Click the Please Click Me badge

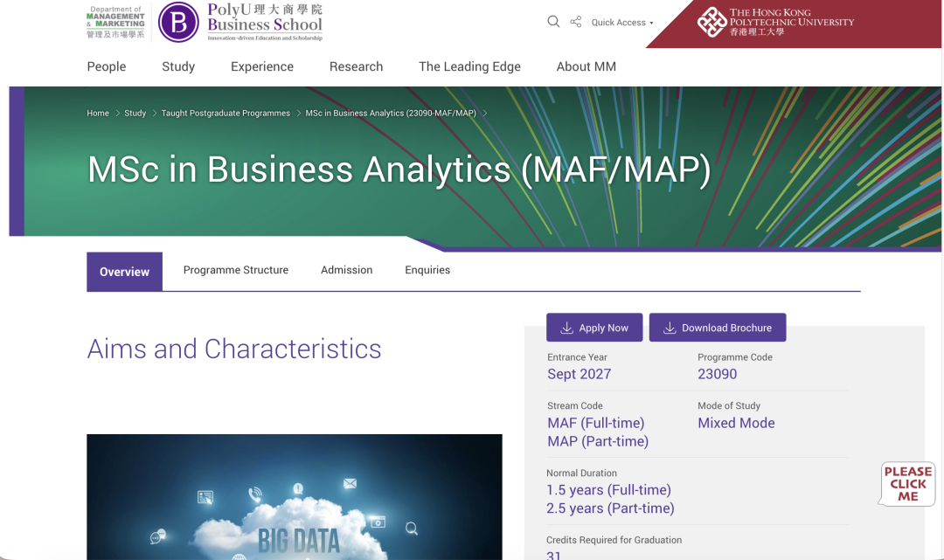[908, 484]
